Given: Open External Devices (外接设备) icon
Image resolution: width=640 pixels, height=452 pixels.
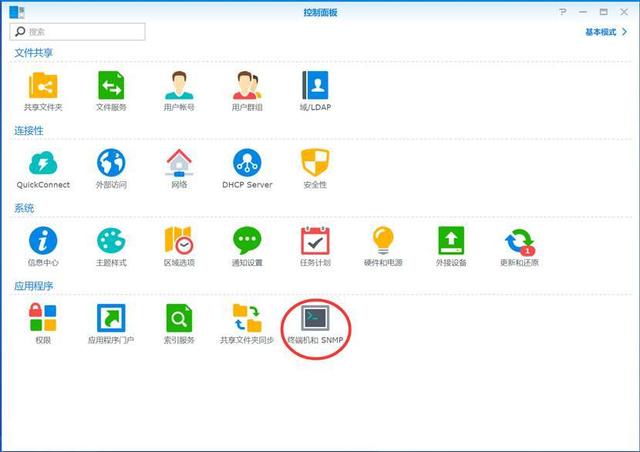Looking at the screenshot, I should (451, 240).
